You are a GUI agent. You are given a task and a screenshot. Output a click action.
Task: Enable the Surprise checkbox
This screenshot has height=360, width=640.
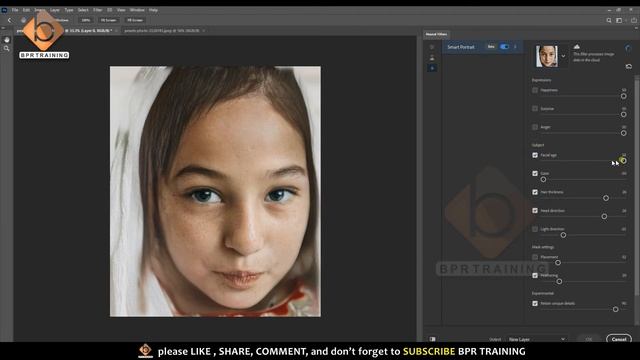pyautogui.click(x=535, y=109)
